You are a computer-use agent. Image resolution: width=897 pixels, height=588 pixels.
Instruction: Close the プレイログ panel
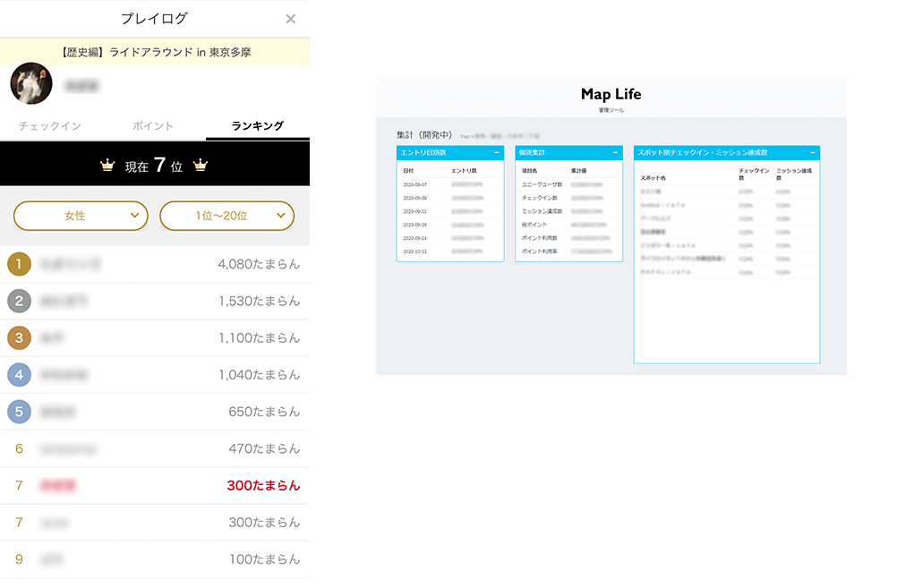click(x=290, y=19)
